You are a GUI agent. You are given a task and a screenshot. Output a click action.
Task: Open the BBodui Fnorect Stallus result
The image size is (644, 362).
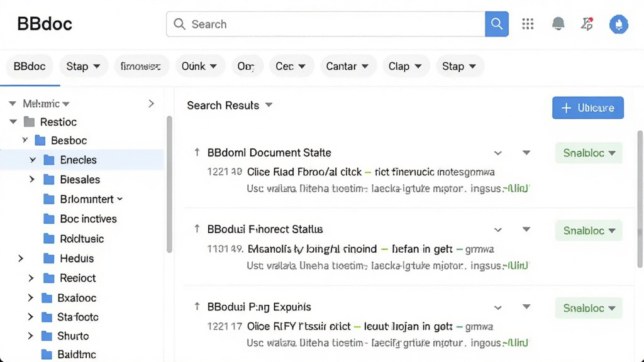point(265,229)
